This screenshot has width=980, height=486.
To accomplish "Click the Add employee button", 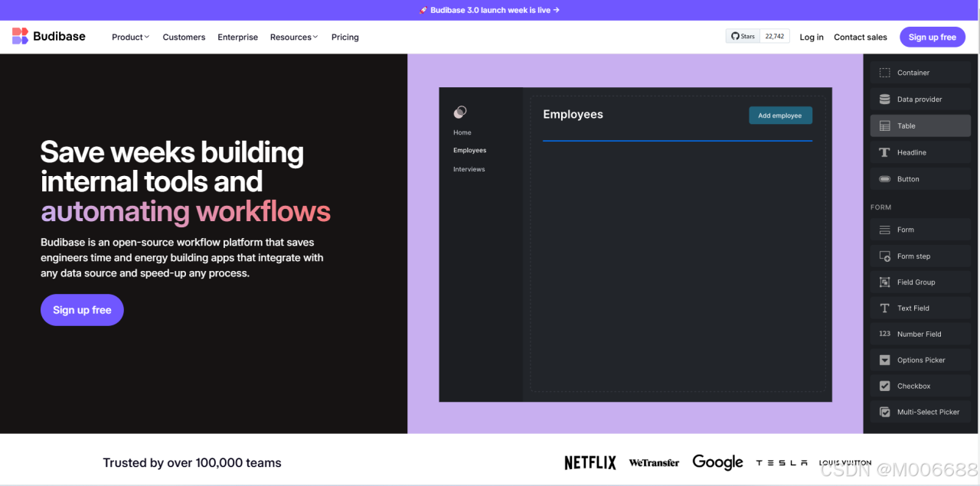I will pyautogui.click(x=780, y=116).
